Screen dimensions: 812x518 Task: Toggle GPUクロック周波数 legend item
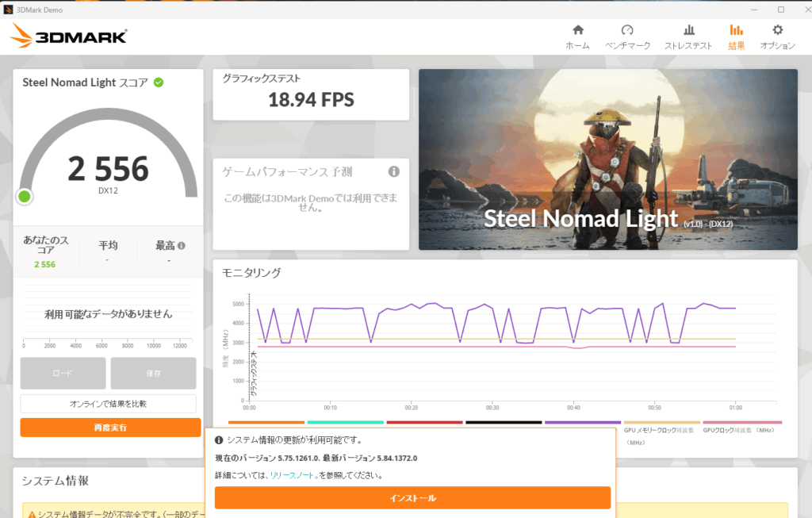tap(741, 428)
